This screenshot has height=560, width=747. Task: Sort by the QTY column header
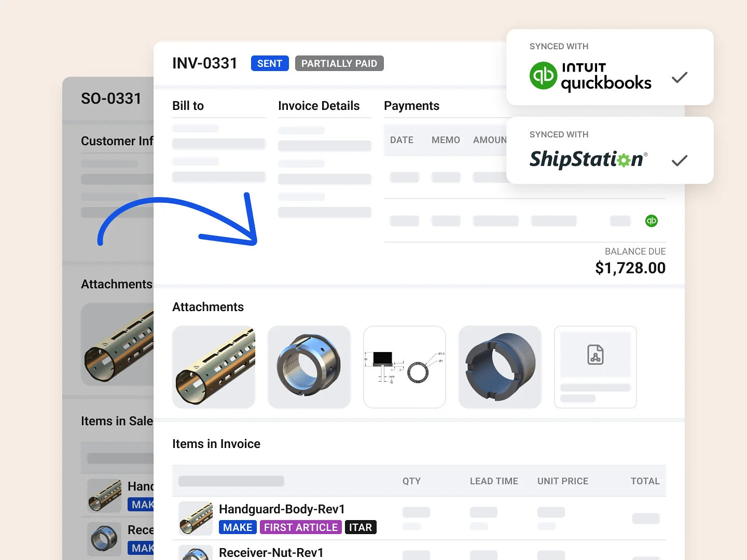point(412,481)
